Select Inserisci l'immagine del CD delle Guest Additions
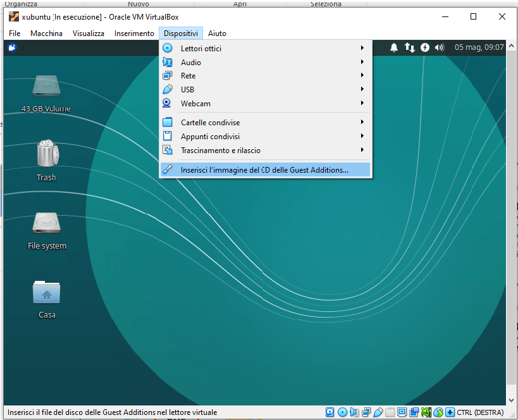Screen dimensions: 518x420 [x=264, y=170]
